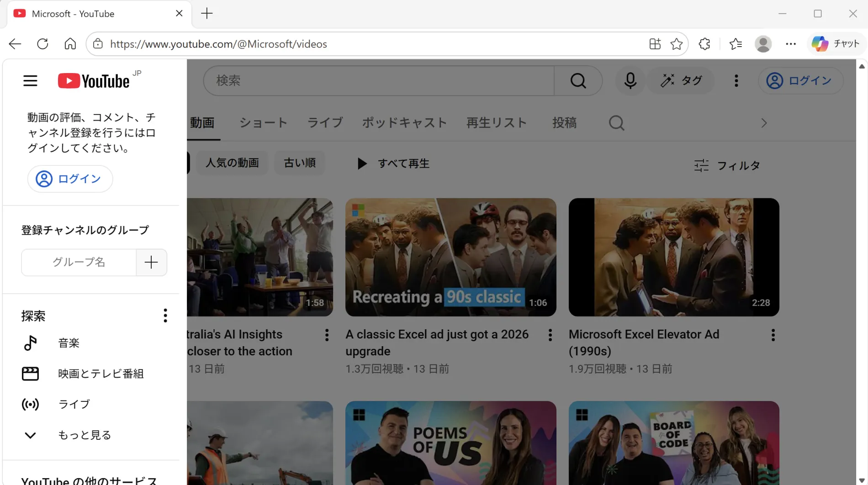Viewport: 868px width, 485px height.
Task: Click the search magnifier button in the header
Action: pyautogui.click(x=578, y=81)
